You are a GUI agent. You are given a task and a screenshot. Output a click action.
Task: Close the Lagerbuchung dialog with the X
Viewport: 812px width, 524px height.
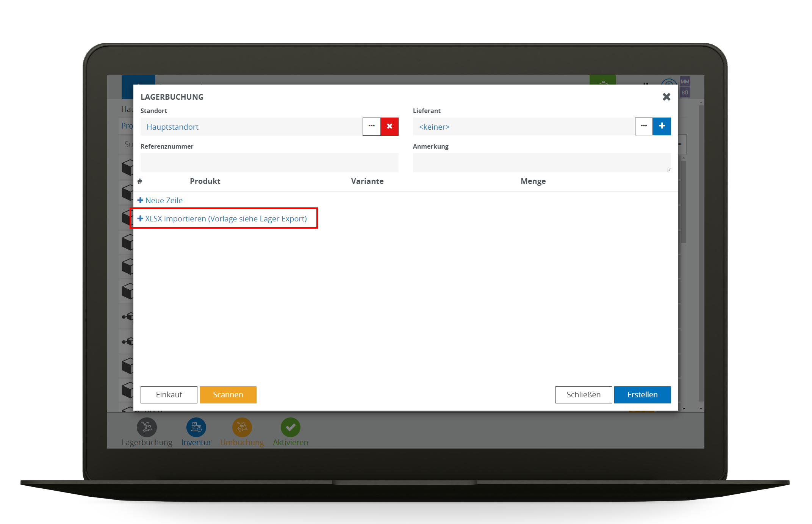pyautogui.click(x=666, y=97)
